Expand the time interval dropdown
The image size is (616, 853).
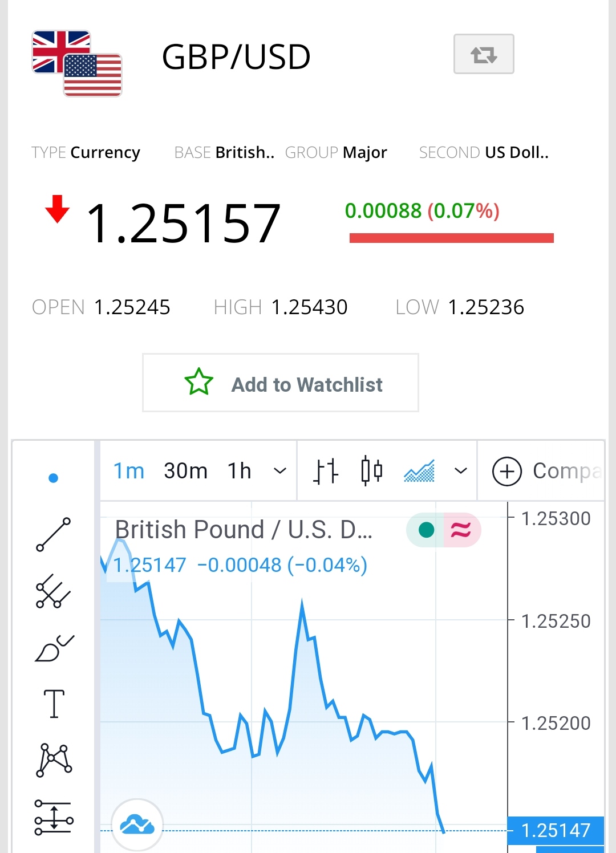279,471
